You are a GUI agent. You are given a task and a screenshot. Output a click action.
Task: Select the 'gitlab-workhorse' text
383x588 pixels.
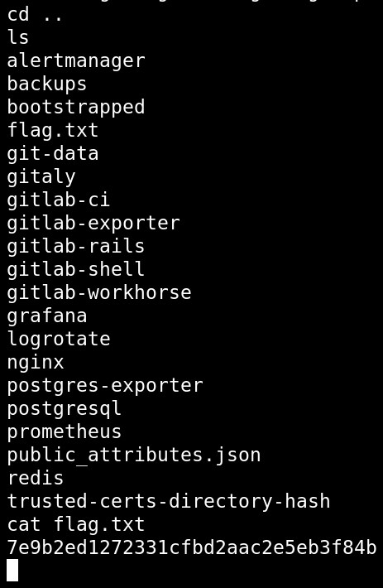pos(99,293)
